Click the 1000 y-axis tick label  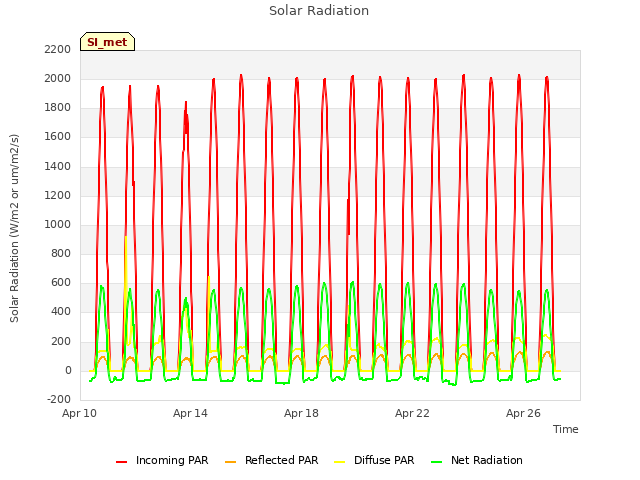[x=58, y=224]
